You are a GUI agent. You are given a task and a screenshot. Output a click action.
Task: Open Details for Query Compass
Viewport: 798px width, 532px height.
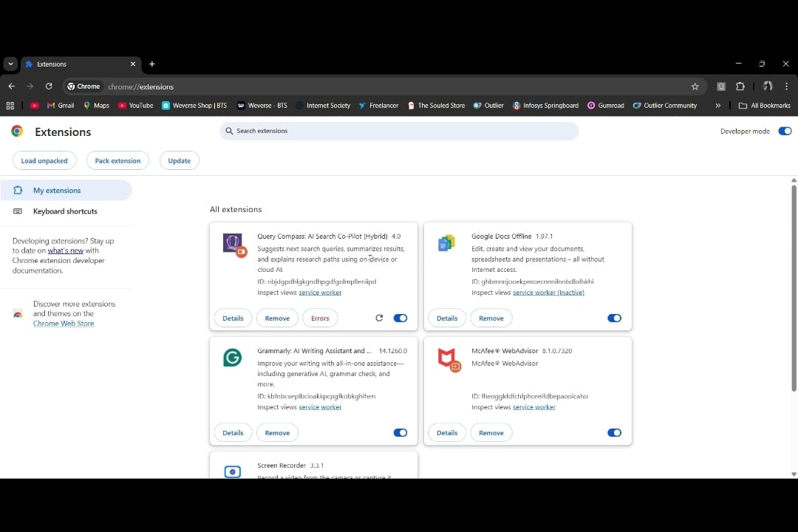pos(233,318)
